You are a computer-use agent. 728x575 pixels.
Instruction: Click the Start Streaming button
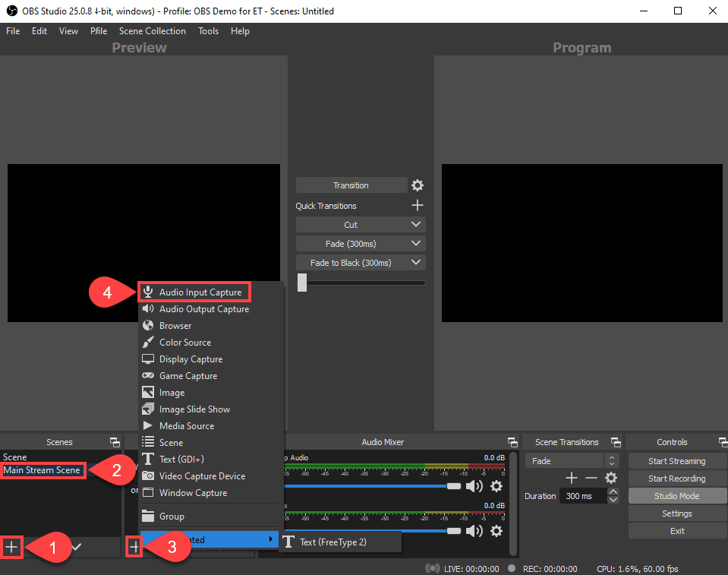pos(676,460)
